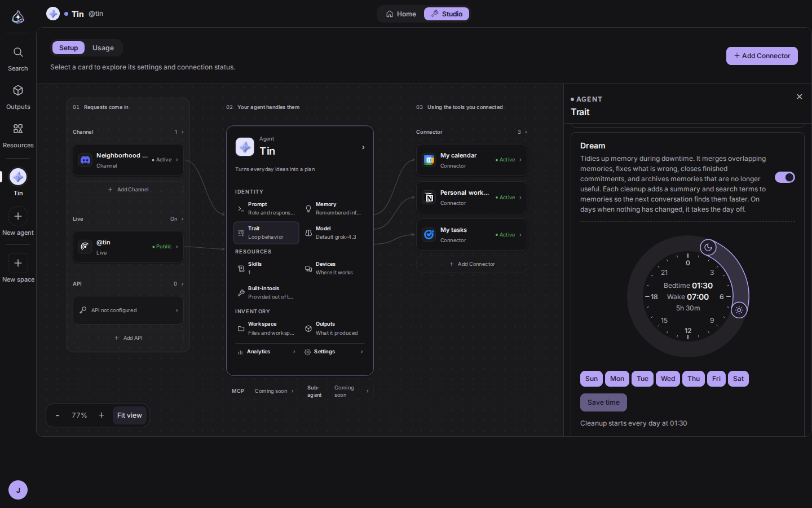Click the Add Connector button at top right

click(762, 56)
